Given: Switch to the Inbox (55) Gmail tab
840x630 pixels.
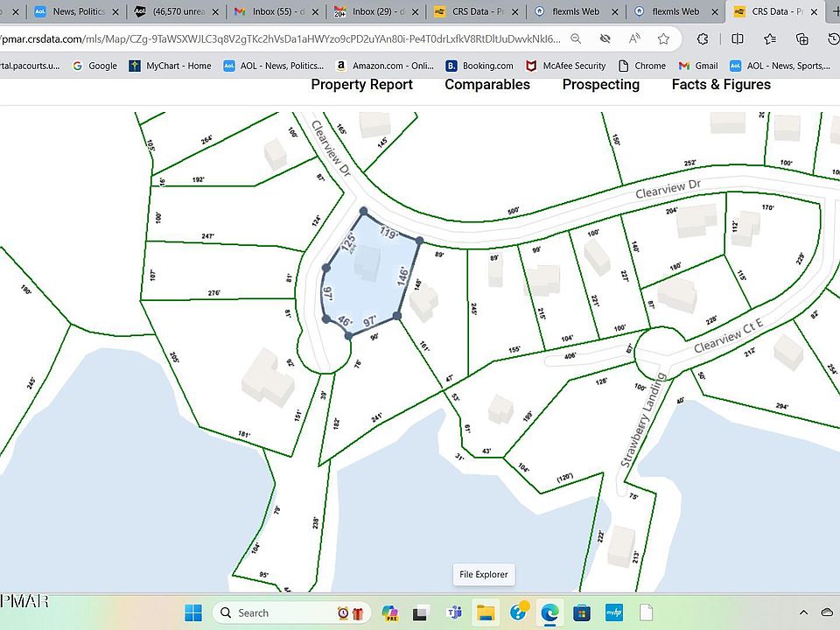Looking at the screenshot, I should (x=276, y=11).
